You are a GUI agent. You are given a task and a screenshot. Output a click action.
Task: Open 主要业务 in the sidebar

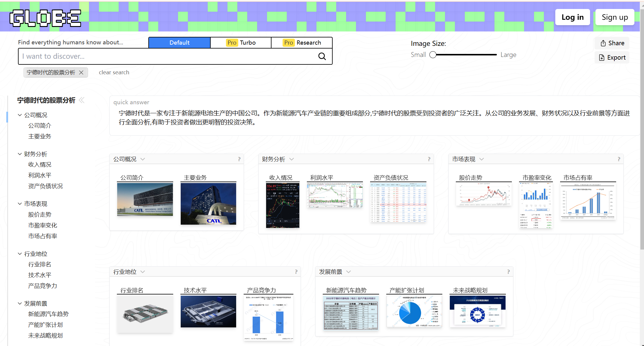point(40,136)
